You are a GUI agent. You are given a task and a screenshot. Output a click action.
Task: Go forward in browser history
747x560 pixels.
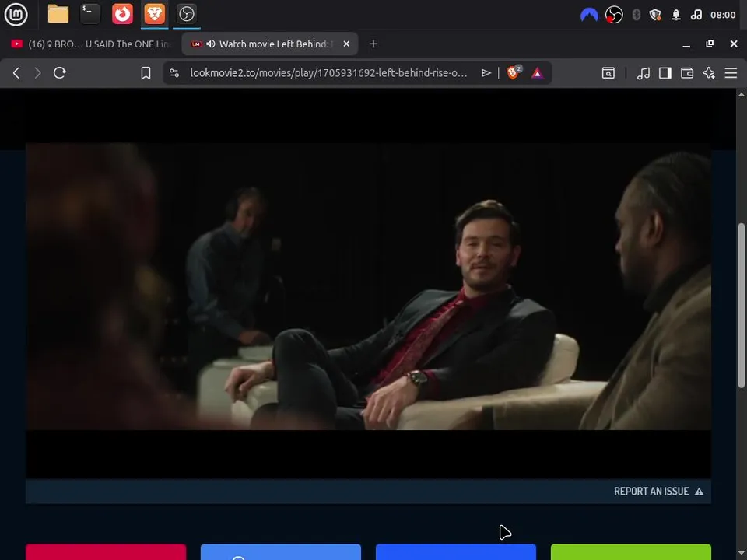(37, 73)
